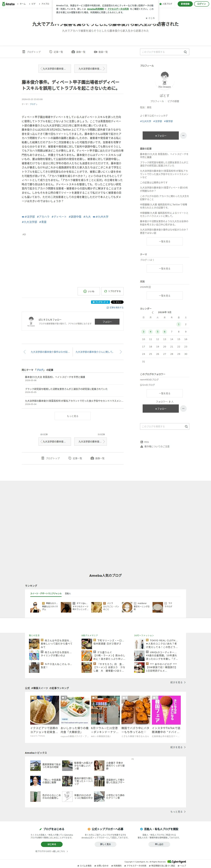Click the top blog search input field
The width and height of the screenshot is (211, 868).
(161, 52)
